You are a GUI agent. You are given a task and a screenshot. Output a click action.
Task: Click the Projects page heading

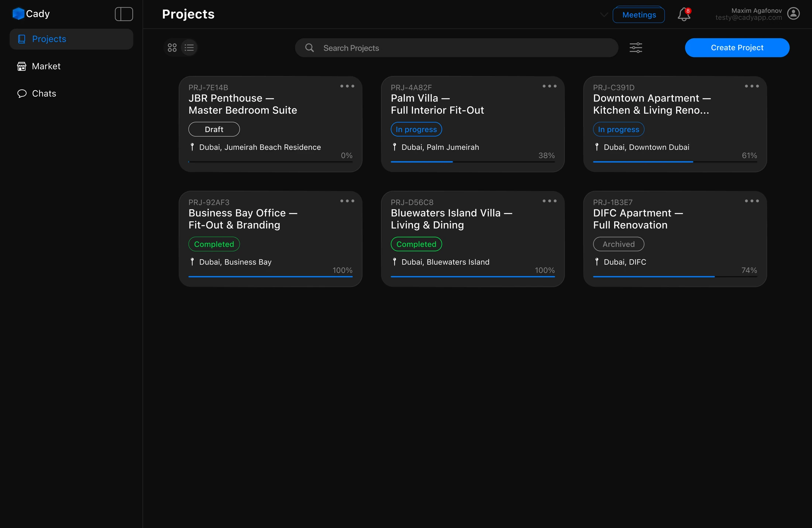188,14
